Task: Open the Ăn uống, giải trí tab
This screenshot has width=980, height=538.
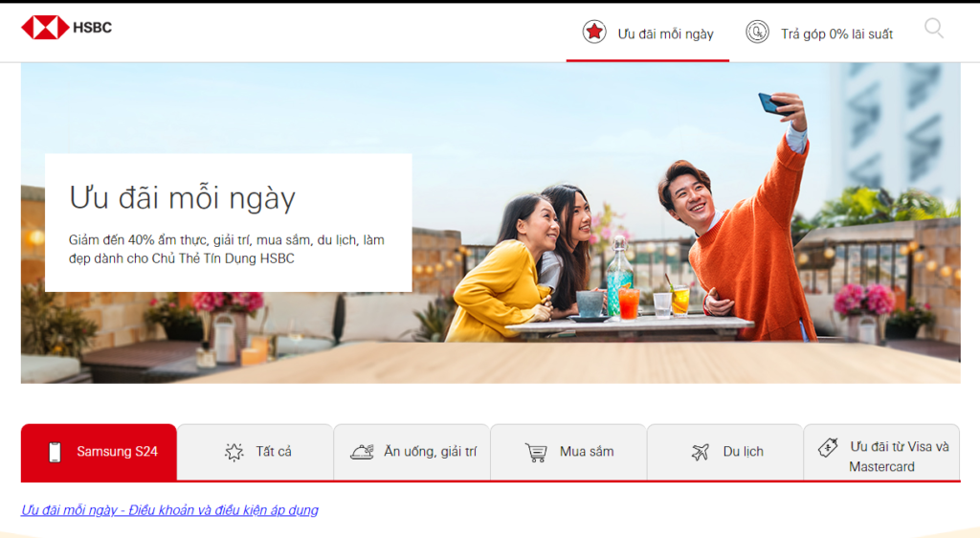Action: 430,452
